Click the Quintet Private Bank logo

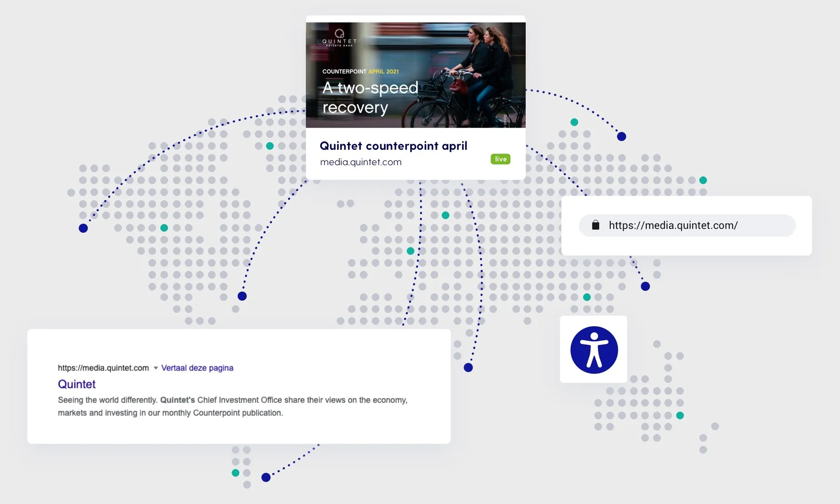point(339,37)
